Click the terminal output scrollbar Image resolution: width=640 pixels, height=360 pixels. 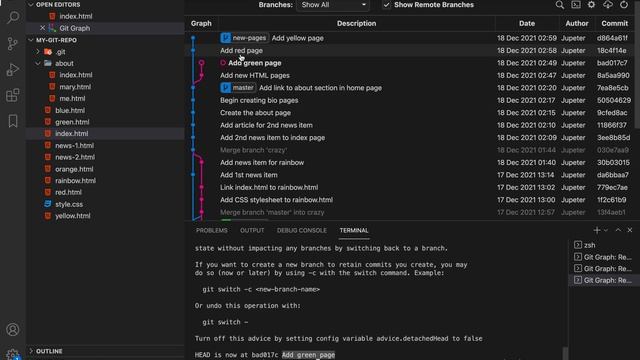[x=565, y=353]
